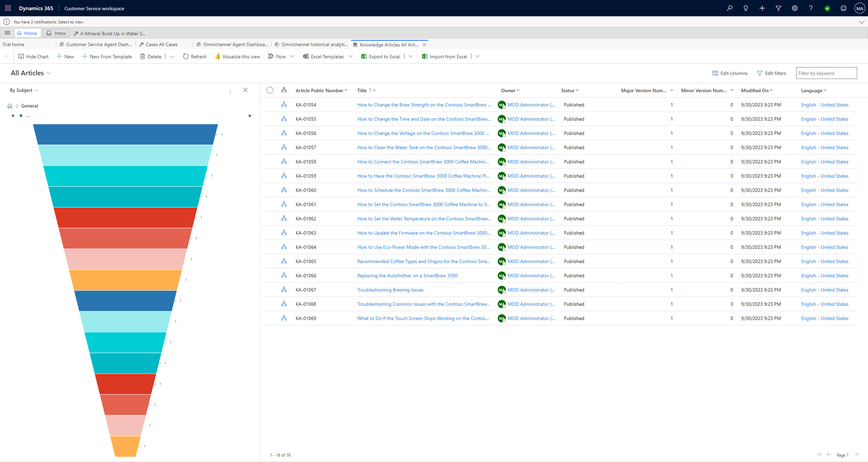The image size is (868, 462).
Task: Expand the Flow command dropdown
Action: click(292, 57)
